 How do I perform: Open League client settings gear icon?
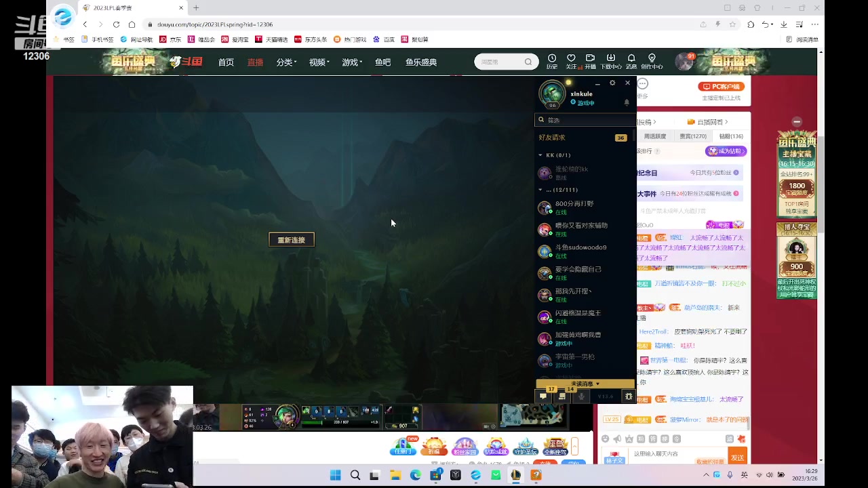[x=612, y=83]
